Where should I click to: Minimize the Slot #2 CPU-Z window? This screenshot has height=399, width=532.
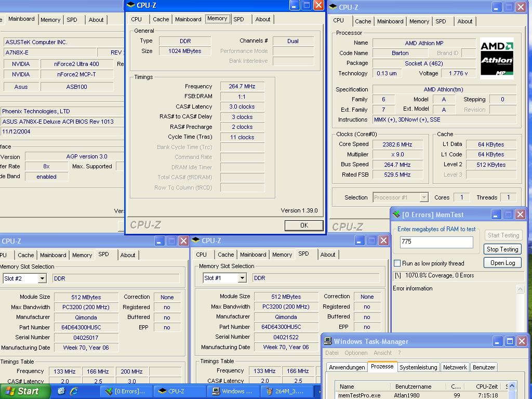[159, 241]
